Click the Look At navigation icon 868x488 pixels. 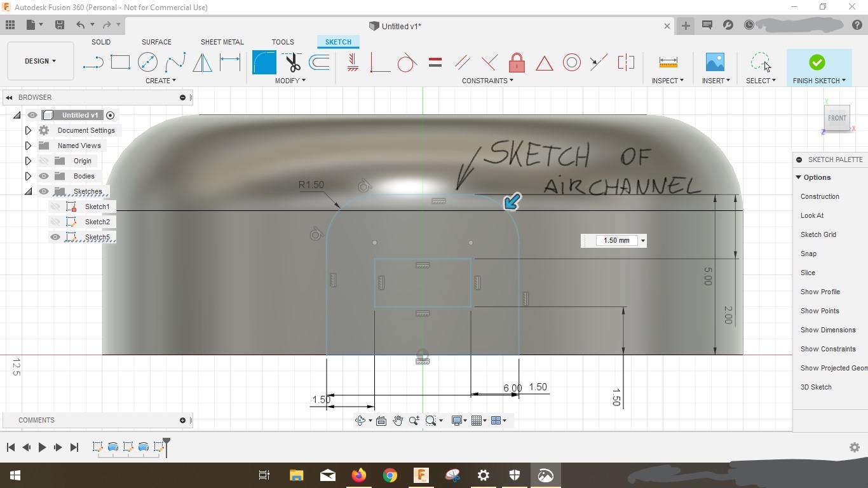[381, 421]
